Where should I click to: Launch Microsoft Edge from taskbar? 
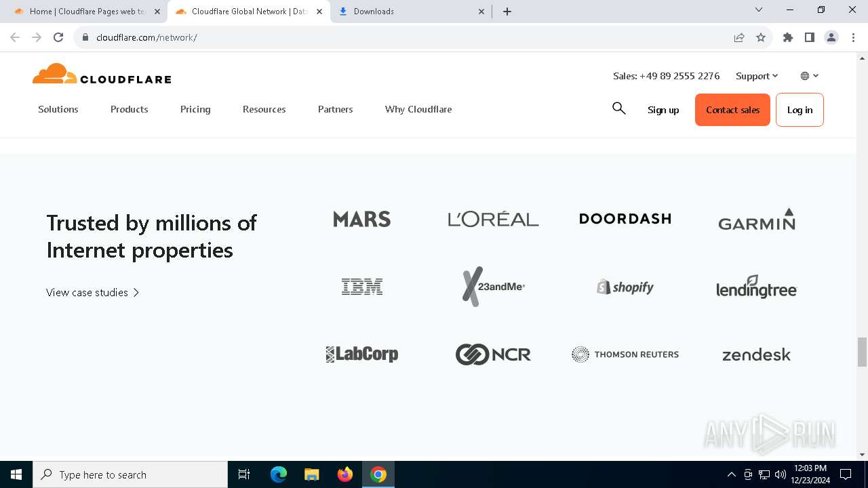(279, 474)
